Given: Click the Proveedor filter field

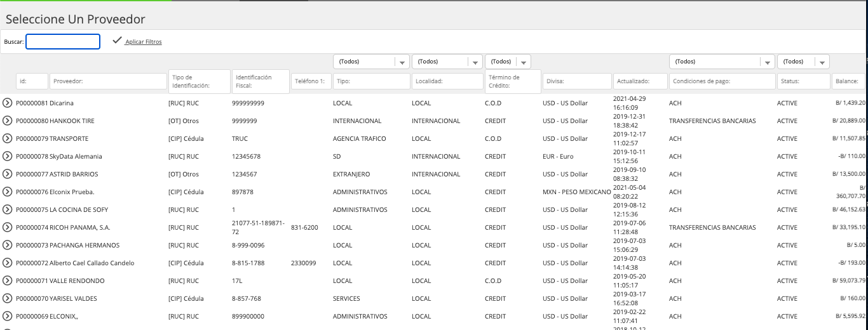Looking at the screenshot, I should pyautogui.click(x=108, y=81).
